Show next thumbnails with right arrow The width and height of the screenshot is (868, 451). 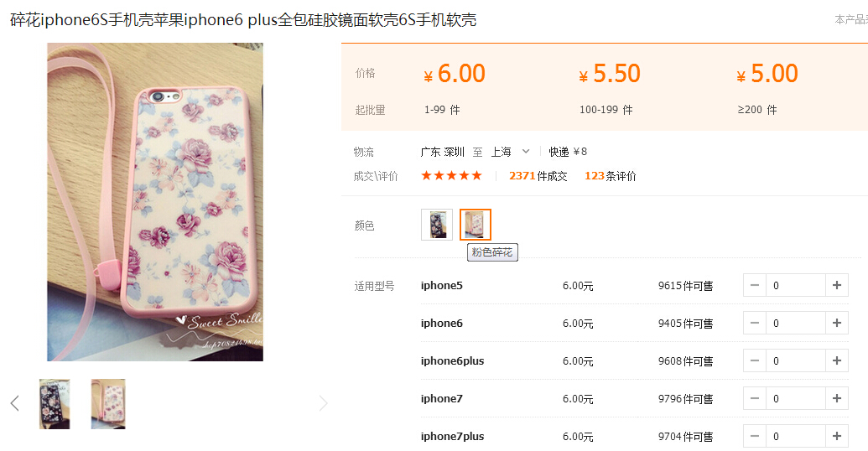point(323,403)
